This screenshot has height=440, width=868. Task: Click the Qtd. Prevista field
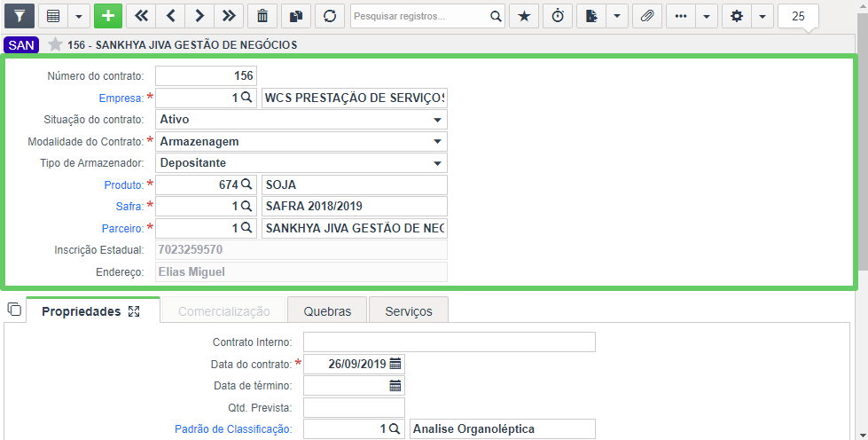pos(355,407)
